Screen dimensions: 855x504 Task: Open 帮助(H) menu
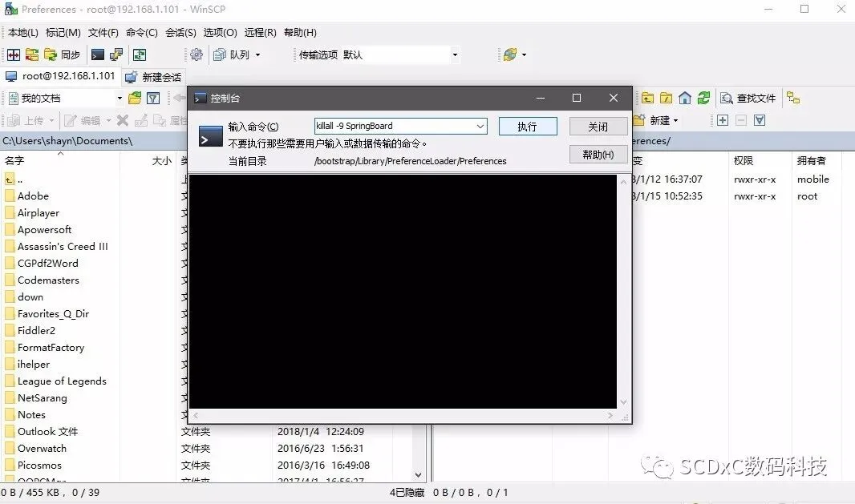point(300,33)
